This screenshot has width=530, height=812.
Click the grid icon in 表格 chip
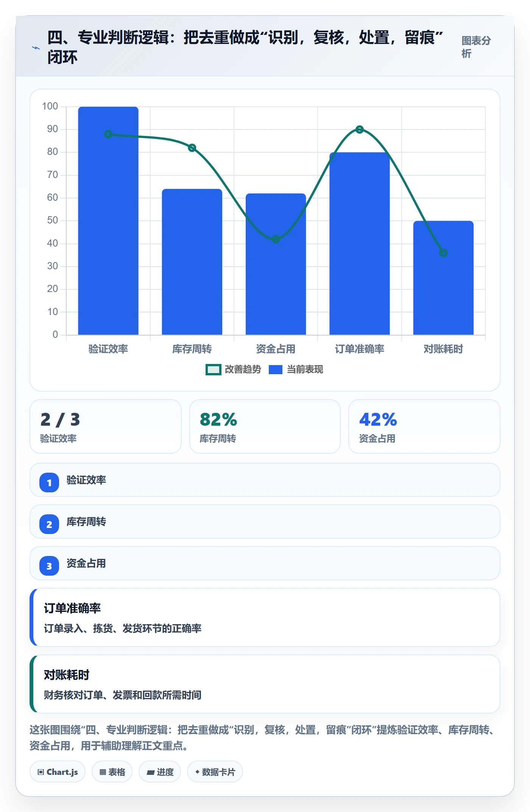coord(103,772)
